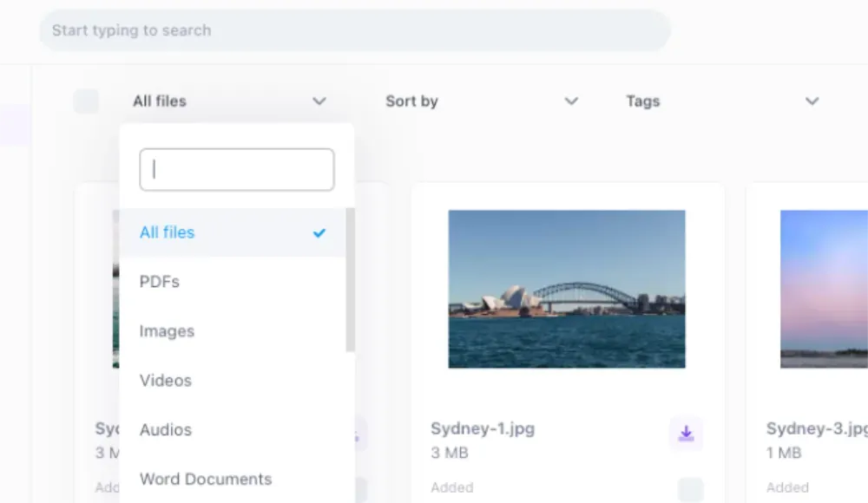
Task: Click the 3 MB size under Sydney-1.jpg
Action: [450, 453]
